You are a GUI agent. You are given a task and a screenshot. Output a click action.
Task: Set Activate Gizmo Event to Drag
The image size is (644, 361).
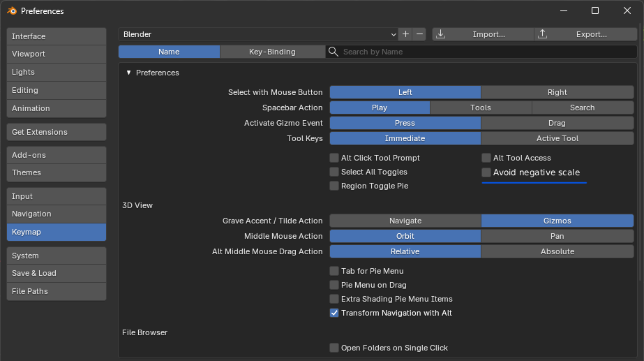[557, 123]
